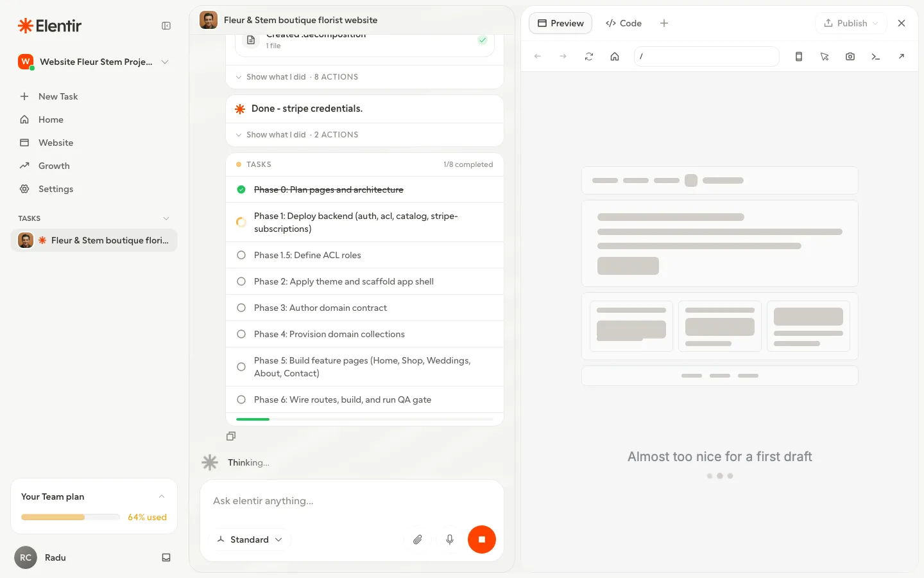Close the preview panel with X

tap(902, 23)
